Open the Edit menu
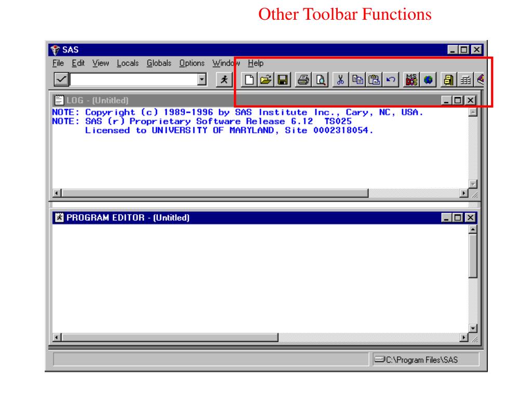Viewport: 532px width, 399px height. (x=78, y=63)
